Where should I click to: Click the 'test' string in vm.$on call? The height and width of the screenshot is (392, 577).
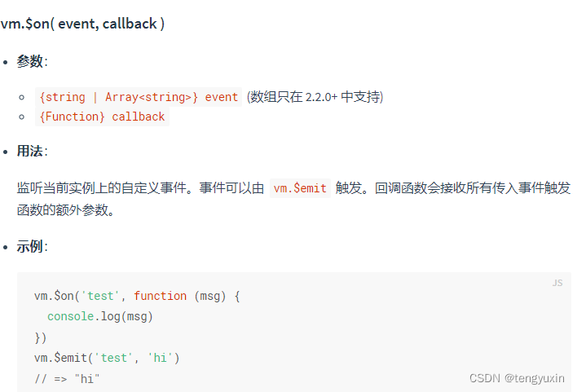[x=99, y=296]
